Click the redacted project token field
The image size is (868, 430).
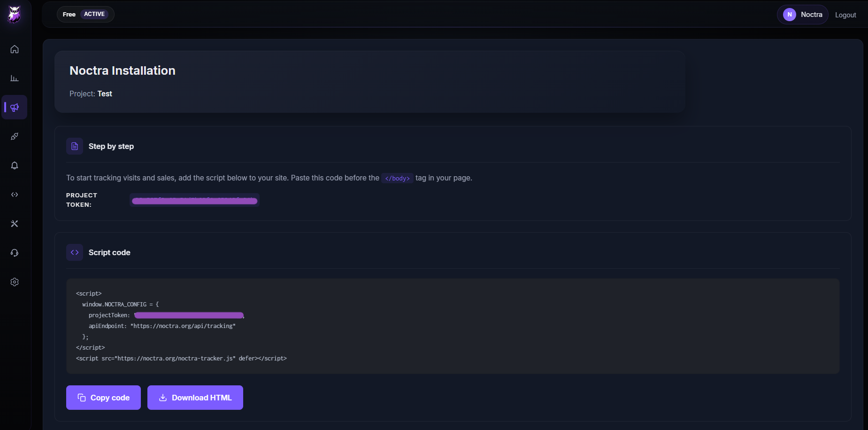tap(194, 200)
